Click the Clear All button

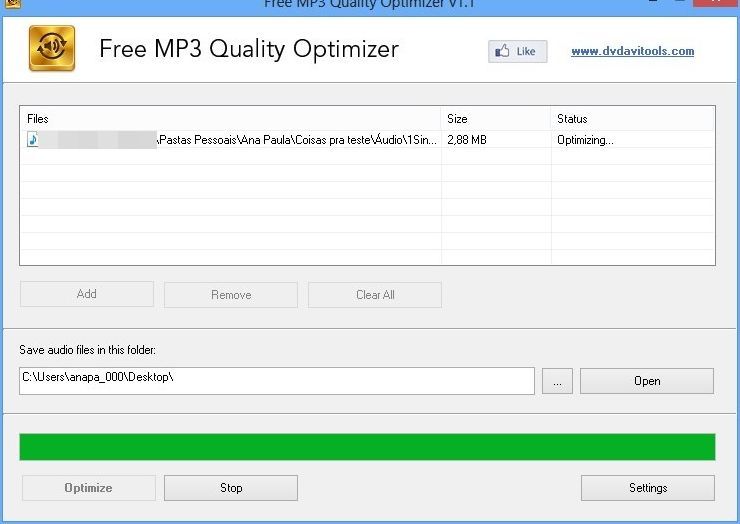point(375,295)
